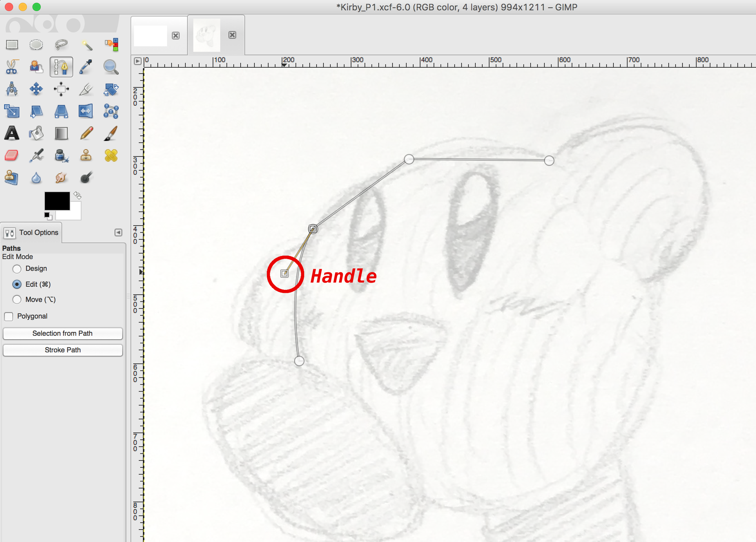
Task: Select the Perspective Clone tool
Action: [x=12, y=178]
